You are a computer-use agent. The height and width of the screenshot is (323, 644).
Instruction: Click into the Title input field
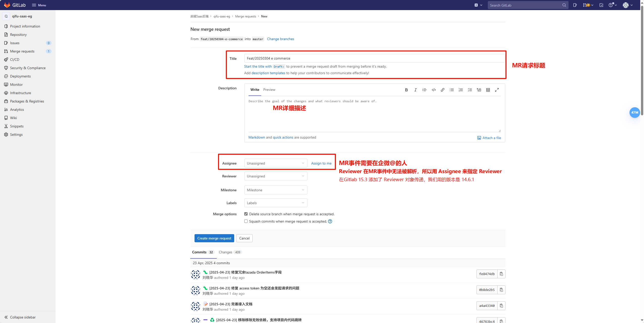coord(374,58)
